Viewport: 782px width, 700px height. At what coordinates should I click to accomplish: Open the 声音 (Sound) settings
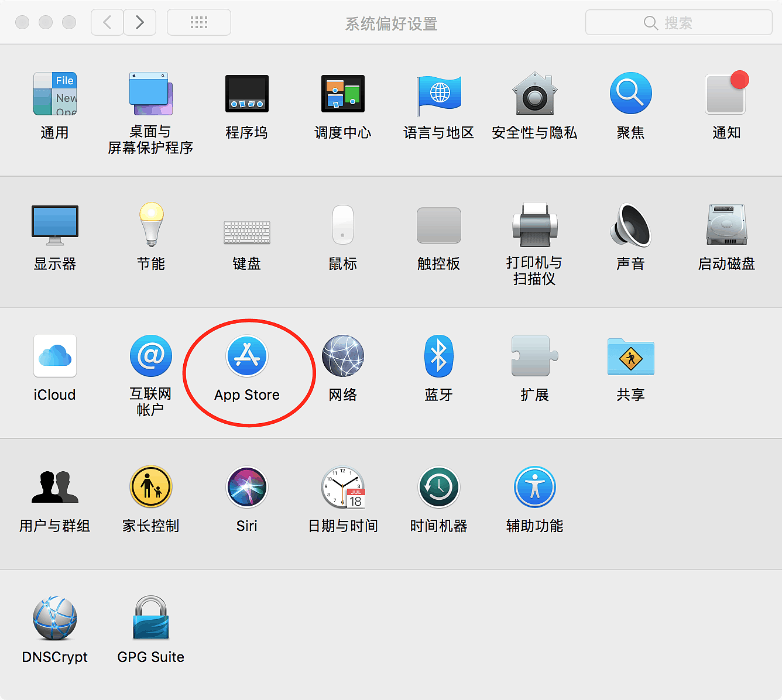pos(630,225)
